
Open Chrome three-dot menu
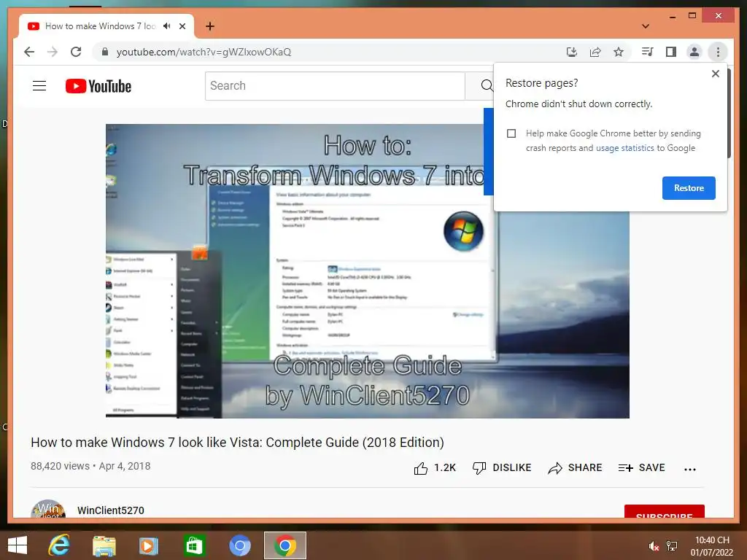pyautogui.click(x=718, y=52)
